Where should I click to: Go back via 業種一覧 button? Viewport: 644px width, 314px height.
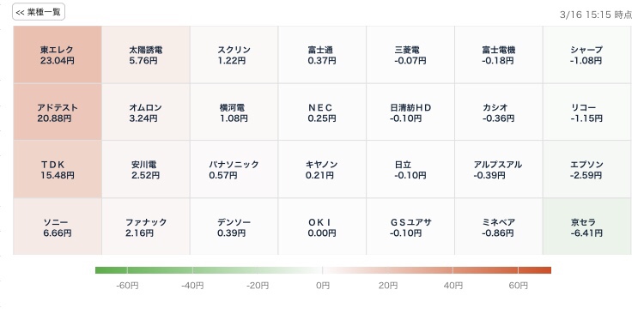(x=39, y=12)
